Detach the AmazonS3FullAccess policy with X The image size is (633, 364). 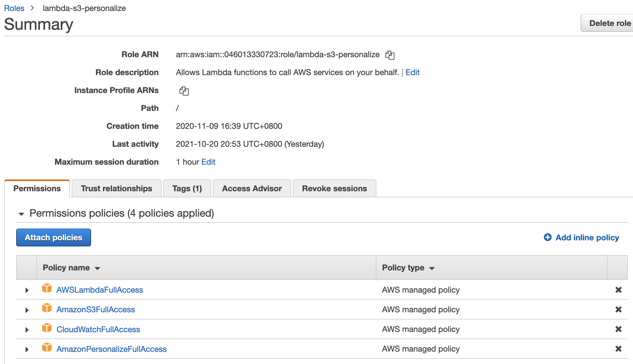[618, 309]
